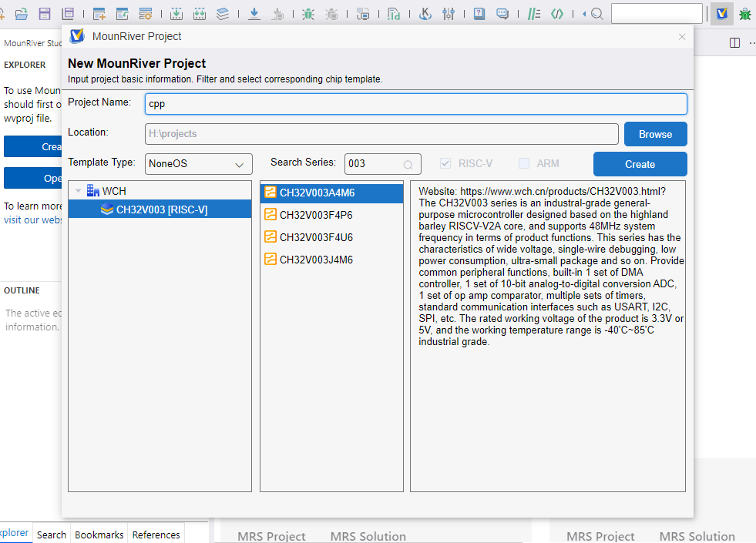Close the MounRiver Project dialog
The height and width of the screenshot is (543, 756).
click(x=682, y=37)
